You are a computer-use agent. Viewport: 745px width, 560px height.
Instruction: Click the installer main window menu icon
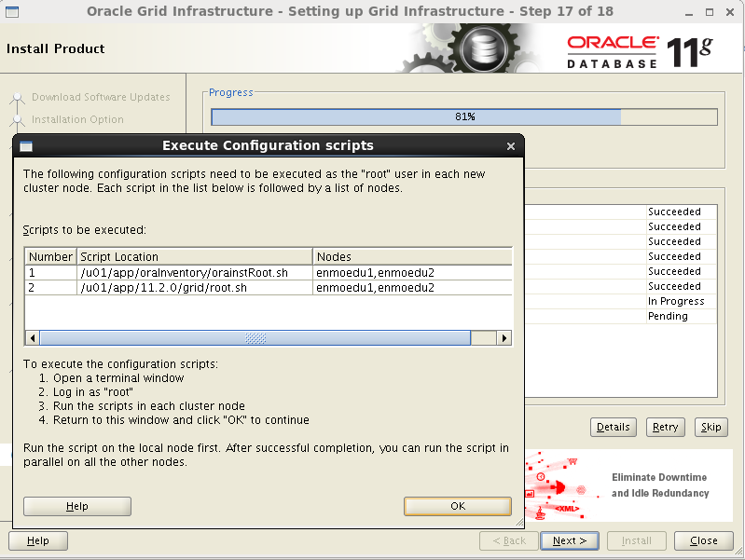[x=12, y=11]
